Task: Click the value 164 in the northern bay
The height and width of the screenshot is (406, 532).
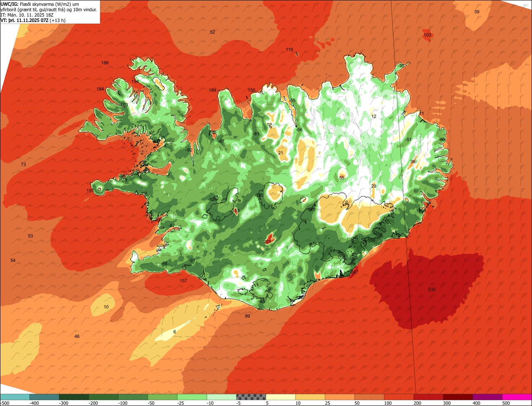Action: point(212,90)
